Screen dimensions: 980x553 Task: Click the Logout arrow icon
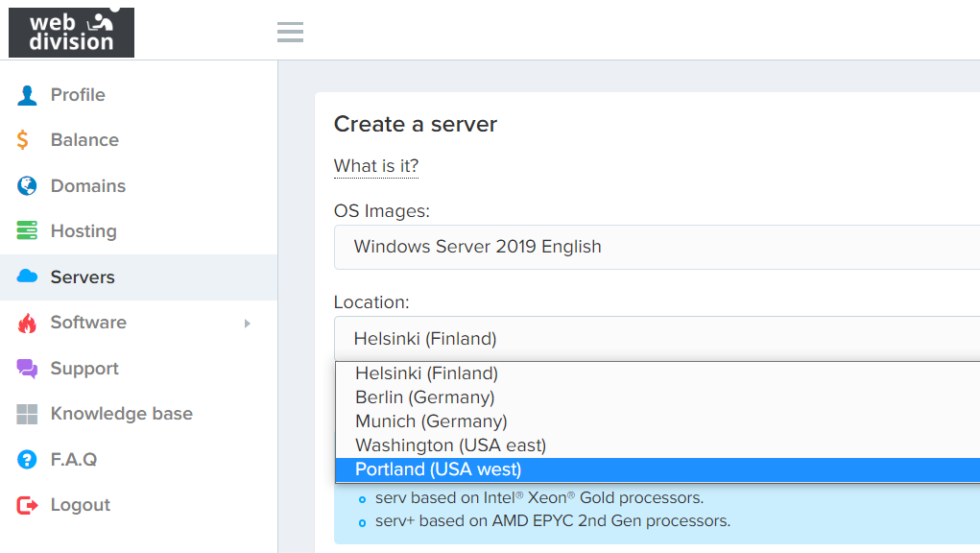27,505
